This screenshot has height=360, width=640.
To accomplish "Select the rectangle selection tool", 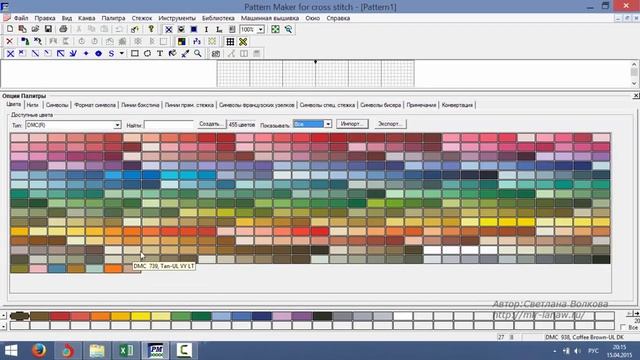I will [x=135, y=53].
